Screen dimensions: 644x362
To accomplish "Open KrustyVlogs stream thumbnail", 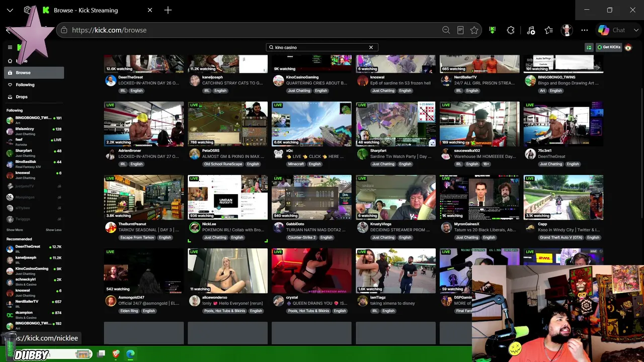I will [x=395, y=198].
